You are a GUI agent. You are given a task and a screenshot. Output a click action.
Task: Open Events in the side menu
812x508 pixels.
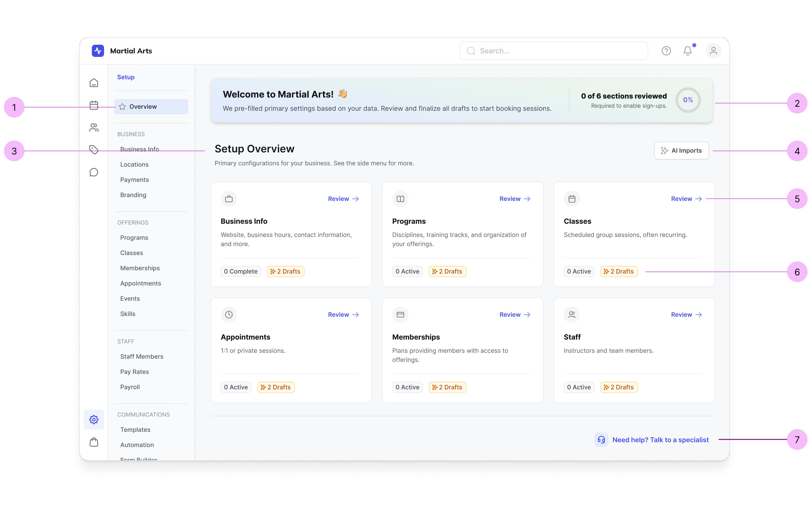click(x=130, y=299)
